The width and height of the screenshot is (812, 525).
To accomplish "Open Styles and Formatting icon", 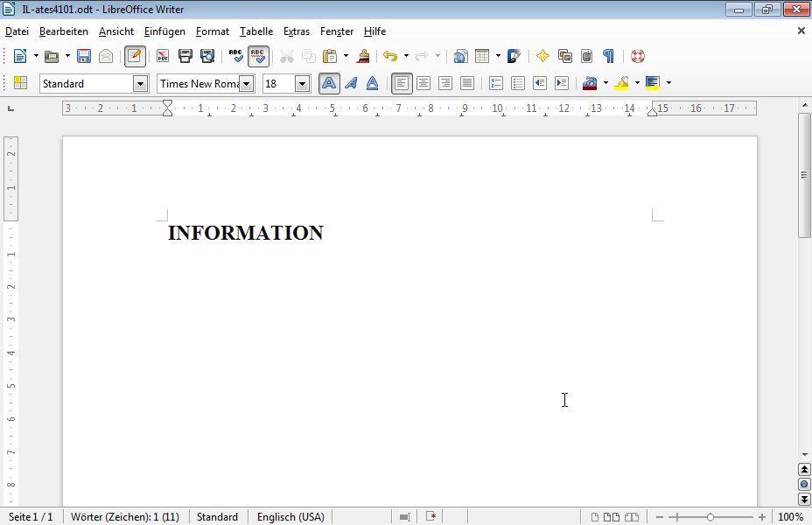I will (21, 83).
